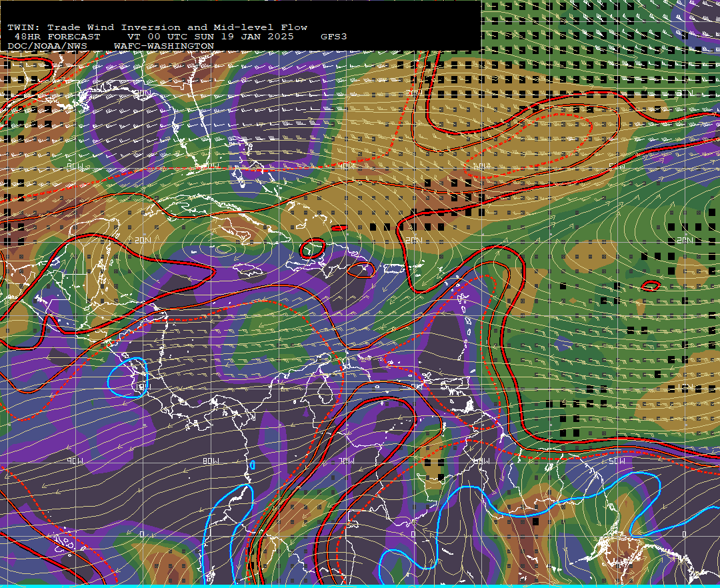Screen dimensions: 720x588
Task: Click the lower 50W label off the Brazilian coast
Action: tap(617, 461)
